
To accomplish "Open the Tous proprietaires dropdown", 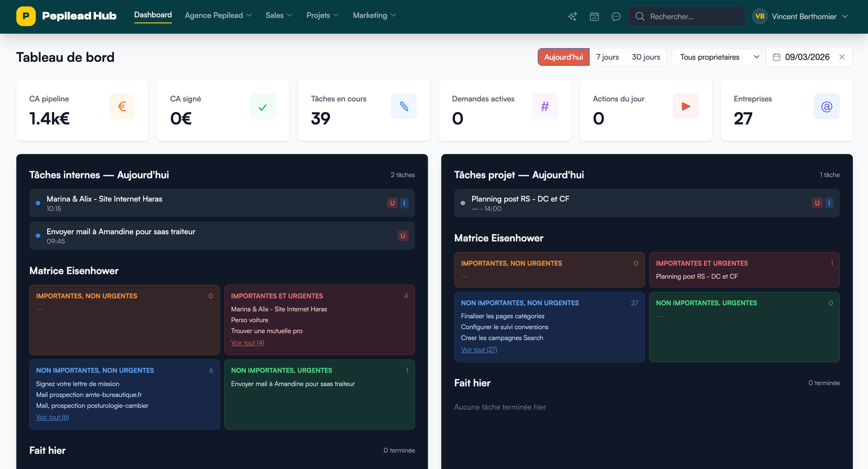I will pos(717,57).
